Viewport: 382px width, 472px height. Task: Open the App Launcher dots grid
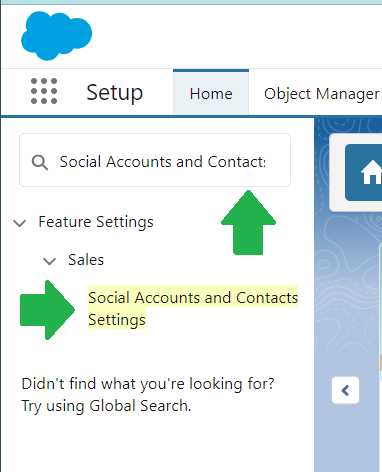click(44, 91)
